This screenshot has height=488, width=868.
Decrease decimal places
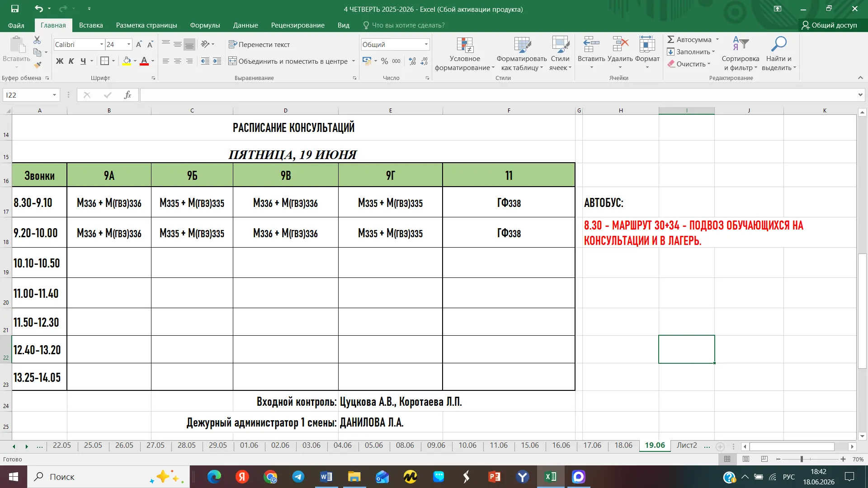click(424, 61)
